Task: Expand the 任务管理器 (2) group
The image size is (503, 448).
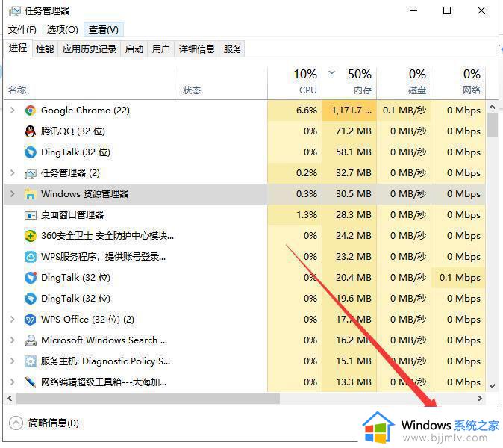Action: [12, 173]
